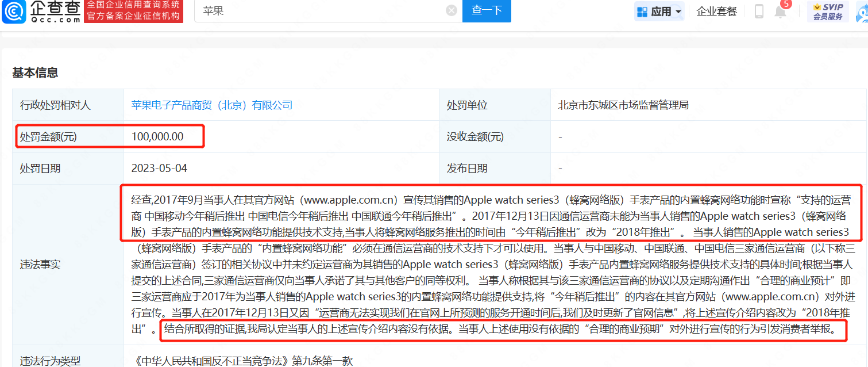The width and height of the screenshot is (868, 367).
Task: Select the 100,000.00 amount value
Action: tap(157, 137)
